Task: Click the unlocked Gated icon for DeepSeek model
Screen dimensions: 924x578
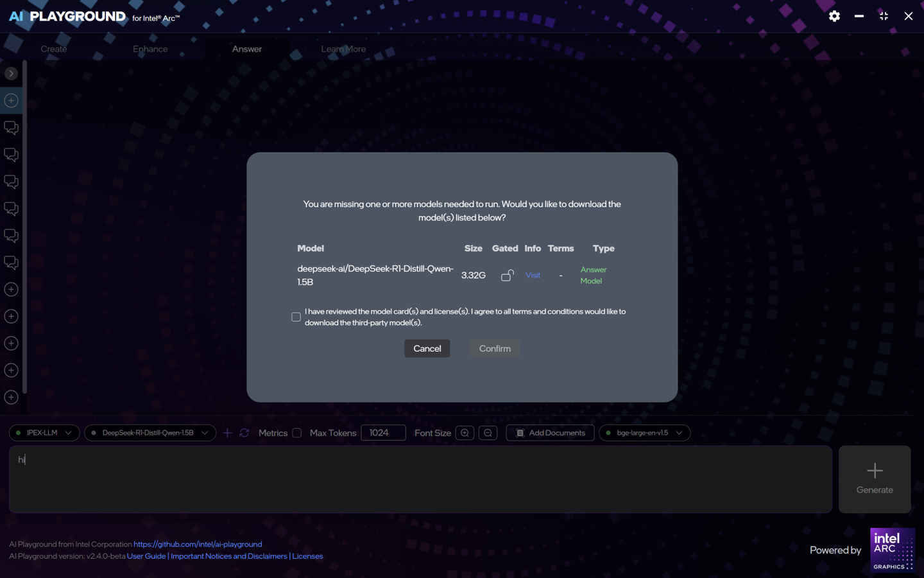Action: 507,275
